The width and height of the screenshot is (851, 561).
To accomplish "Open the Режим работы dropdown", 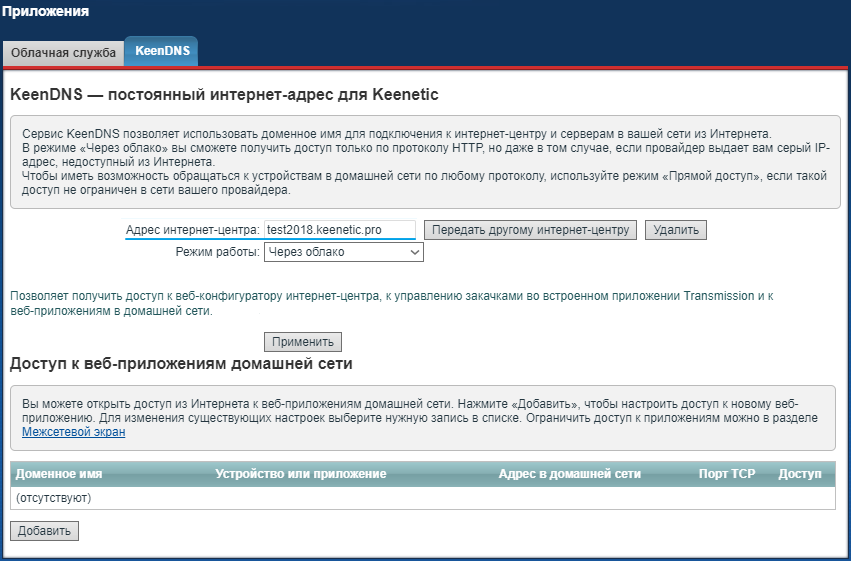I will [x=343, y=252].
